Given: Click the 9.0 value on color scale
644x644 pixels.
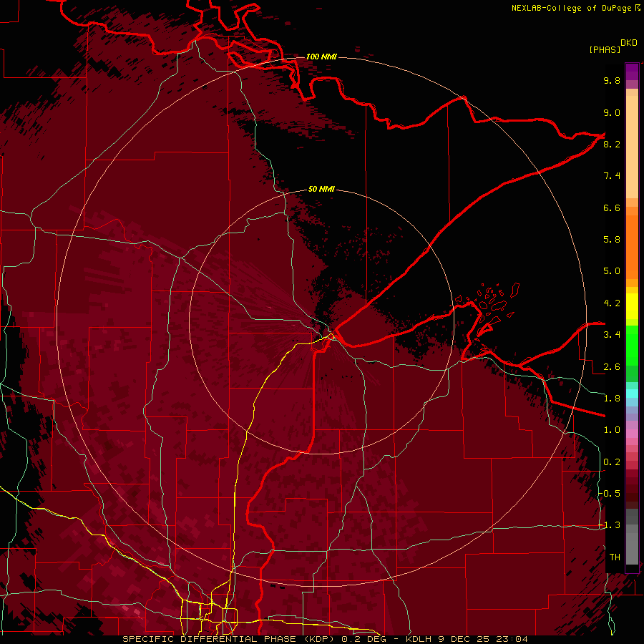Looking at the screenshot, I should tap(612, 112).
